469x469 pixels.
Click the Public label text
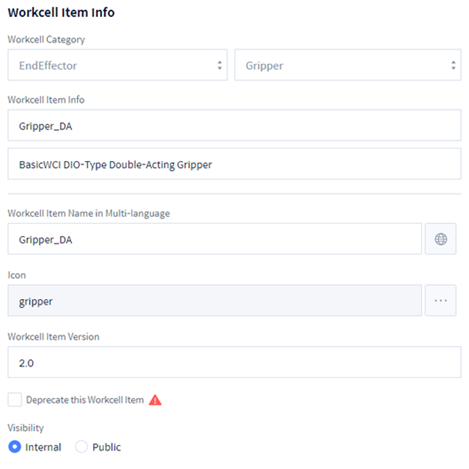pyautogui.click(x=106, y=447)
